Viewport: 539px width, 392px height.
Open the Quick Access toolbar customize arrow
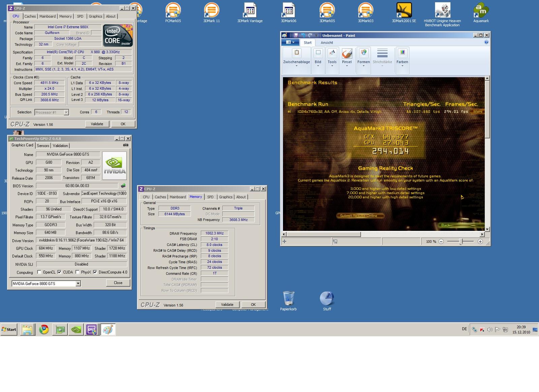(316, 36)
